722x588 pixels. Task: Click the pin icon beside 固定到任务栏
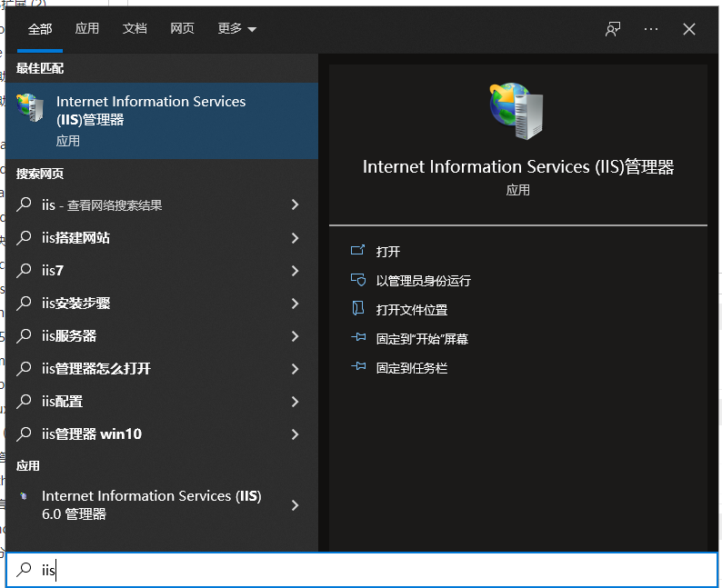[x=358, y=366]
